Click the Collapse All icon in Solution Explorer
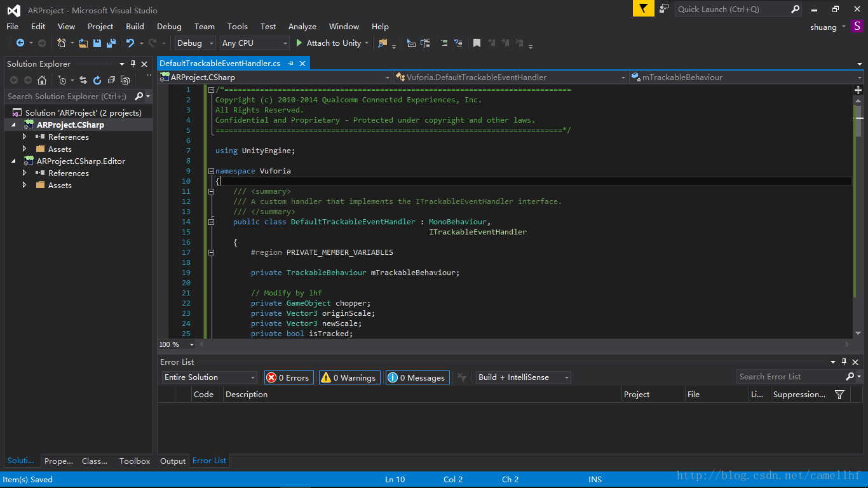This screenshot has width=868, height=488. 111,80
